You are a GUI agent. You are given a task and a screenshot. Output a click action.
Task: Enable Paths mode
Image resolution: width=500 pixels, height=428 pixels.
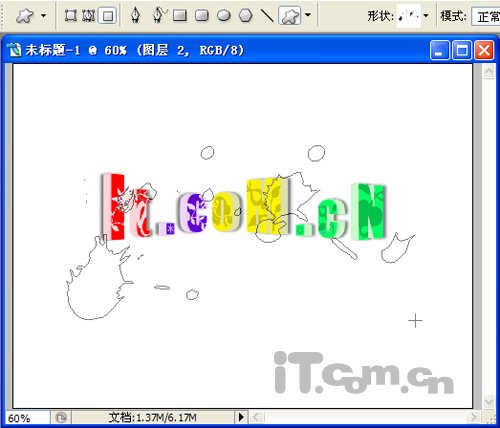click(x=89, y=15)
